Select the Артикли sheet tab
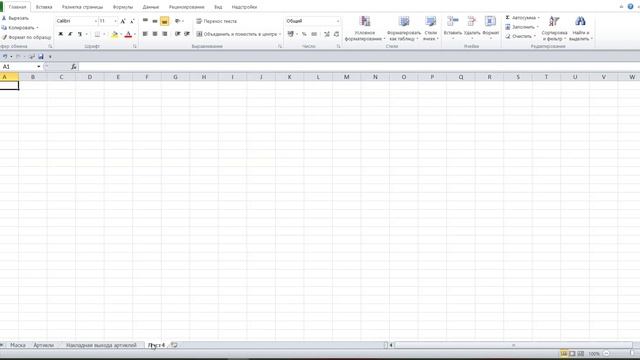The width and height of the screenshot is (640, 360). click(x=44, y=345)
